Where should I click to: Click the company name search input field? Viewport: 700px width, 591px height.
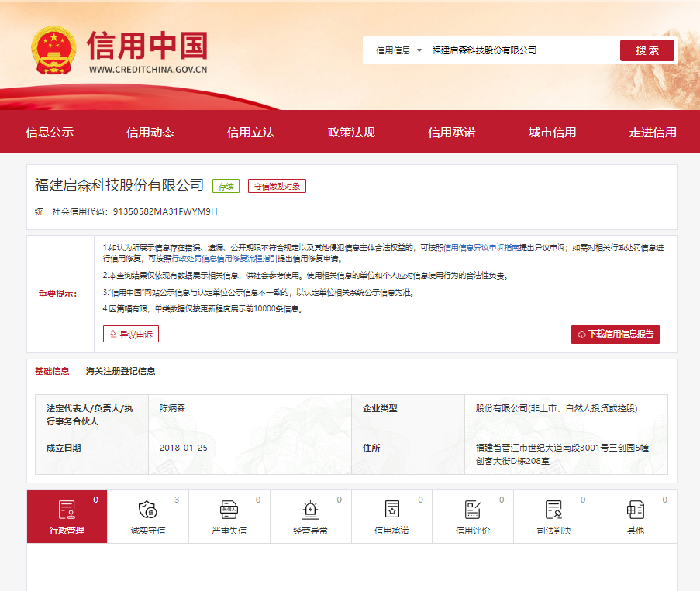pos(519,50)
